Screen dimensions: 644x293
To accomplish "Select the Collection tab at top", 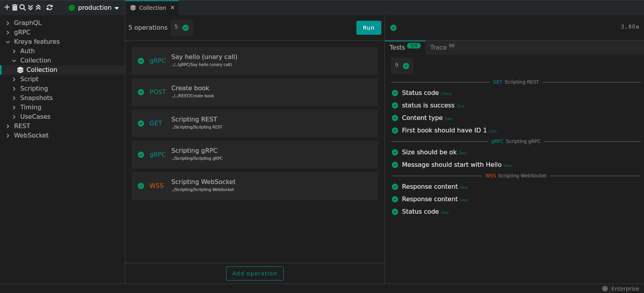I will [x=152, y=8].
